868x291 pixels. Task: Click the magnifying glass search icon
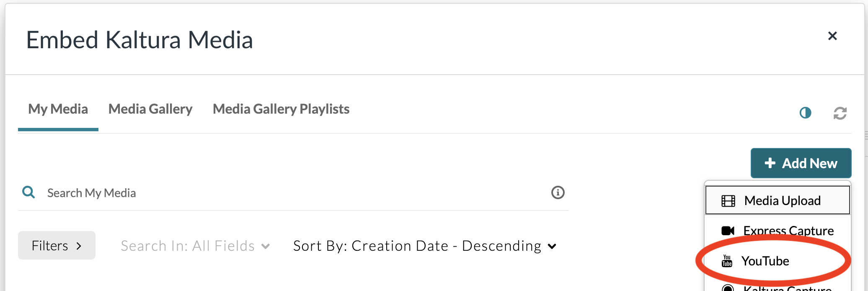28,192
